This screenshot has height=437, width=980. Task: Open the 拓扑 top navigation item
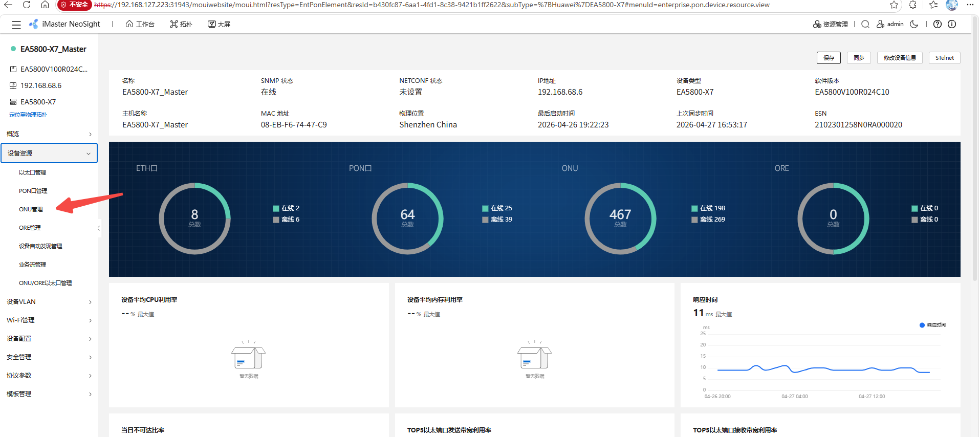(x=181, y=24)
